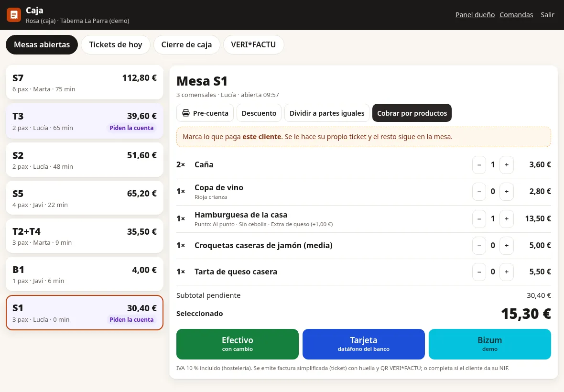The image size is (564, 392).
Task: Decrease Caña quantity with minus button
Action: 479,165
